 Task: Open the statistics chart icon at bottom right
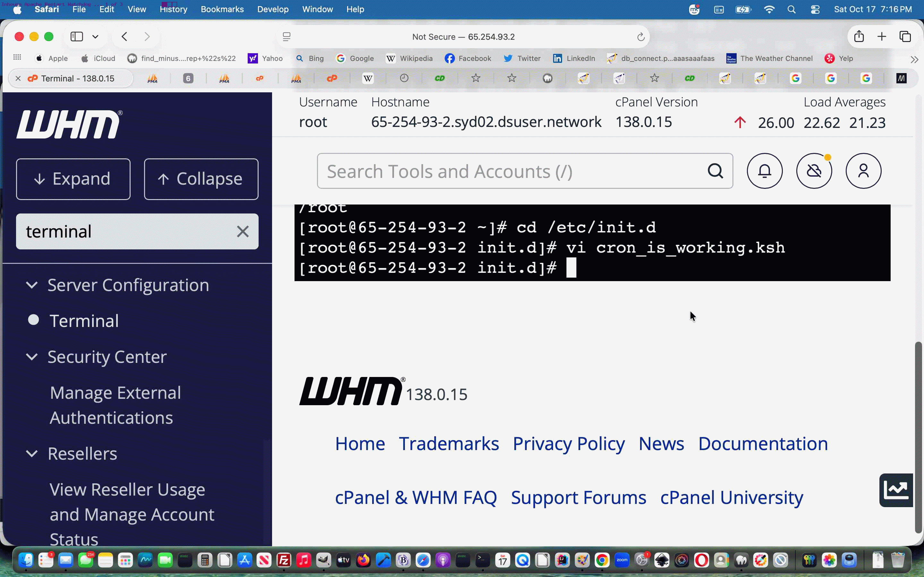coord(896,490)
